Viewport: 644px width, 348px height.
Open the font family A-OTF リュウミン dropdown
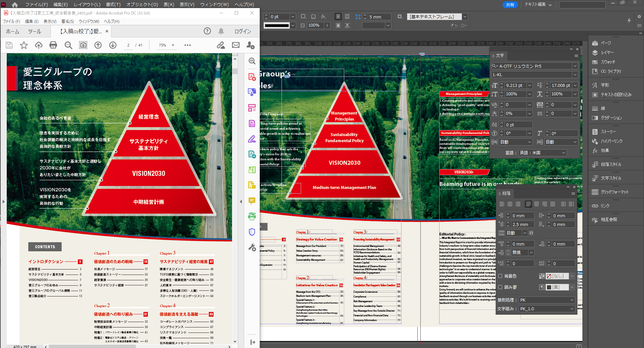coord(575,66)
